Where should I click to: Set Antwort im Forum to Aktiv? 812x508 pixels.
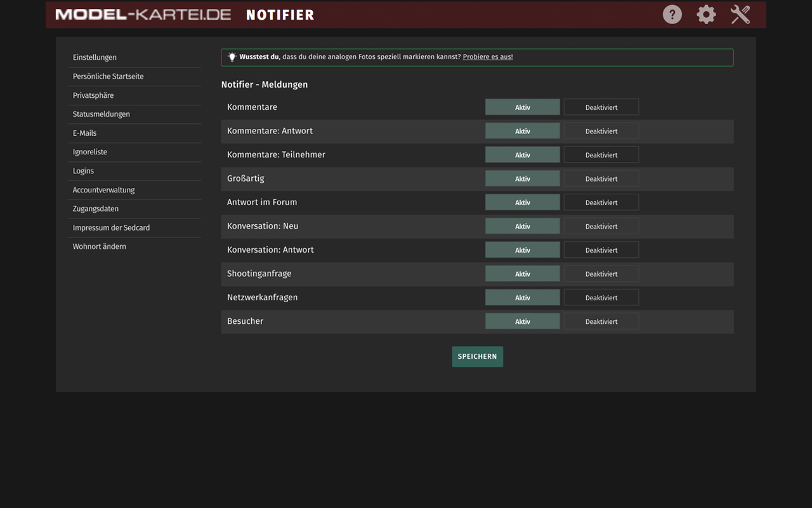pos(523,203)
